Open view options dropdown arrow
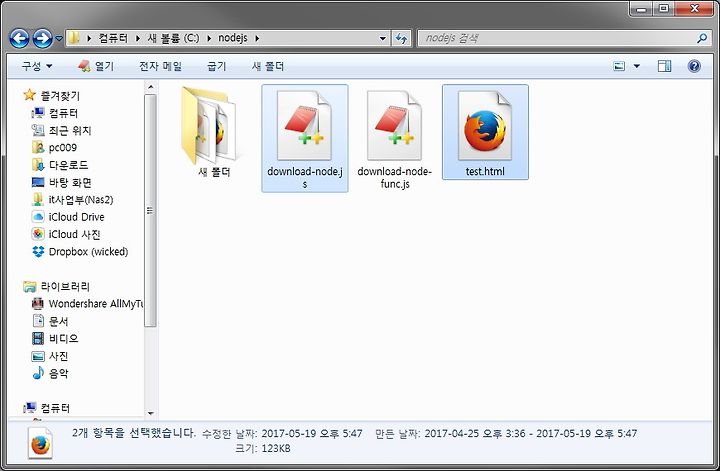The image size is (720, 471). pos(636,66)
